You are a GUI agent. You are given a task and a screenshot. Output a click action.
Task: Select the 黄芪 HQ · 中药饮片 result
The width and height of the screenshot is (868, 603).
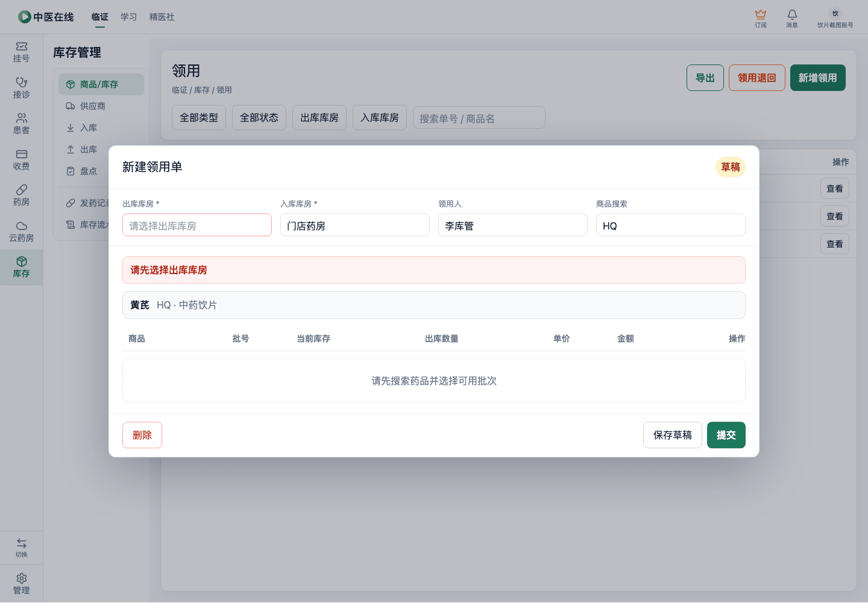click(434, 305)
